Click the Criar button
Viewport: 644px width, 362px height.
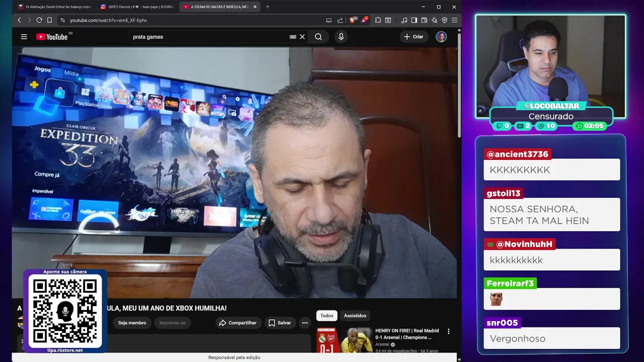tap(414, 37)
